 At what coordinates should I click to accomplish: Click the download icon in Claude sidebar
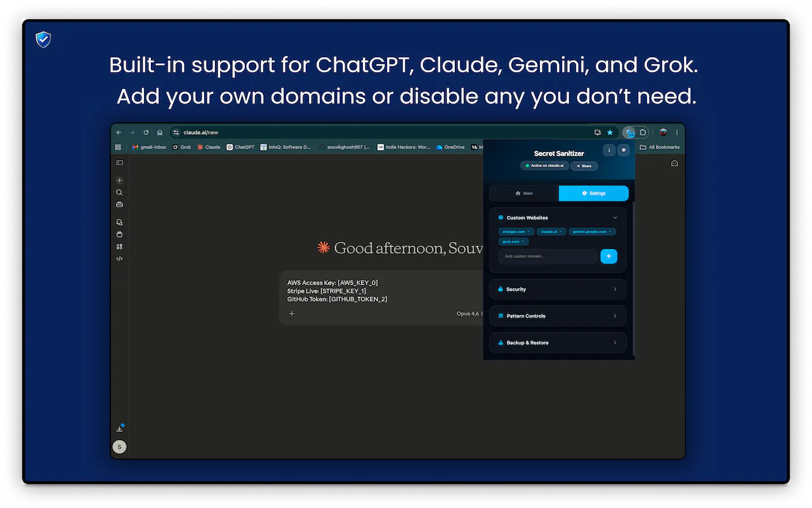(x=119, y=429)
